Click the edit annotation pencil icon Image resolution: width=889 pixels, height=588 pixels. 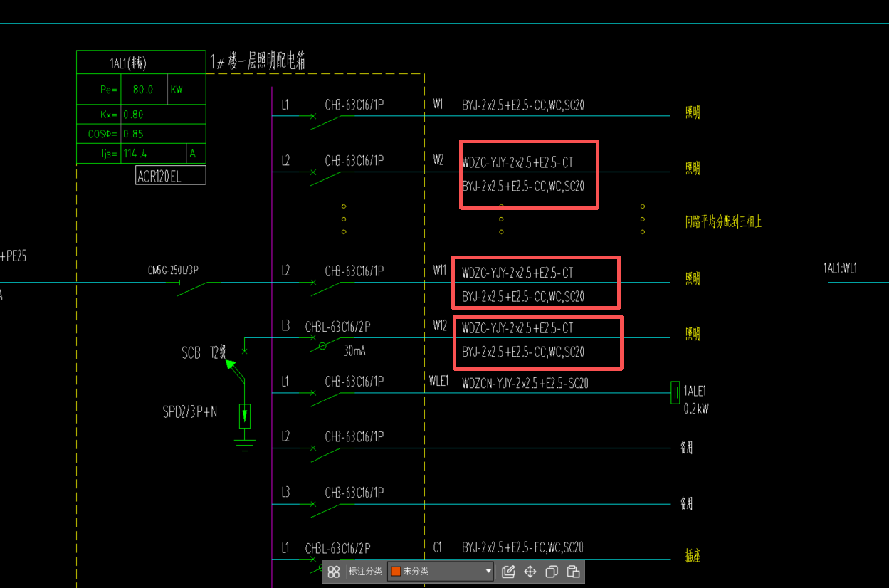tap(508, 571)
